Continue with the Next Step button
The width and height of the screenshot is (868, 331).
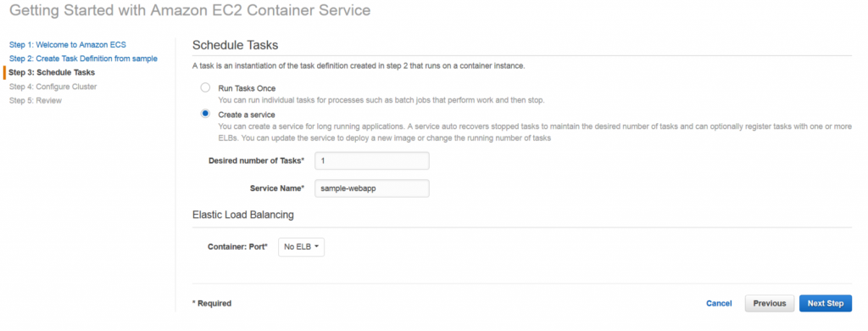coord(826,303)
